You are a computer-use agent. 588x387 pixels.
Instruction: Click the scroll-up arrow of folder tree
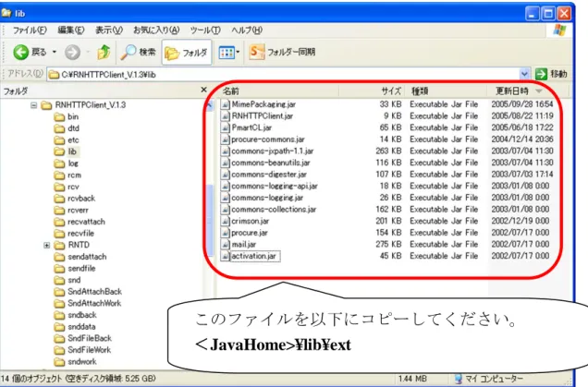tap(209, 104)
